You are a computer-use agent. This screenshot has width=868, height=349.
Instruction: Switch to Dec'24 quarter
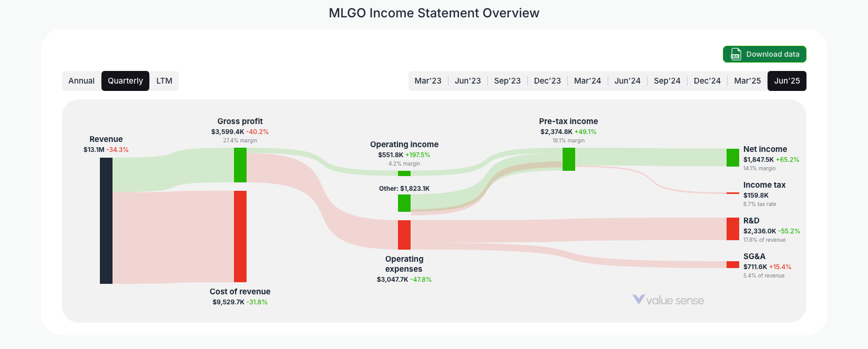pyautogui.click(x=707, y=80)
